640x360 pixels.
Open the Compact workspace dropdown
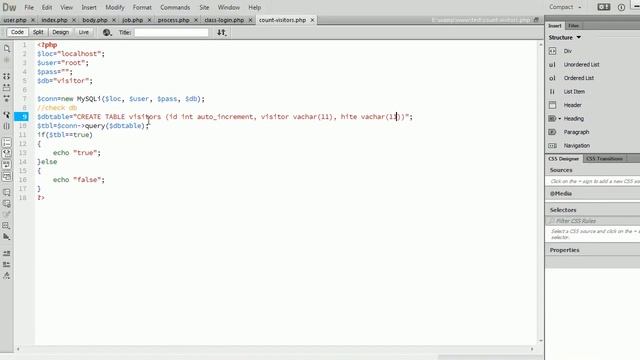[x=565, y=7]
